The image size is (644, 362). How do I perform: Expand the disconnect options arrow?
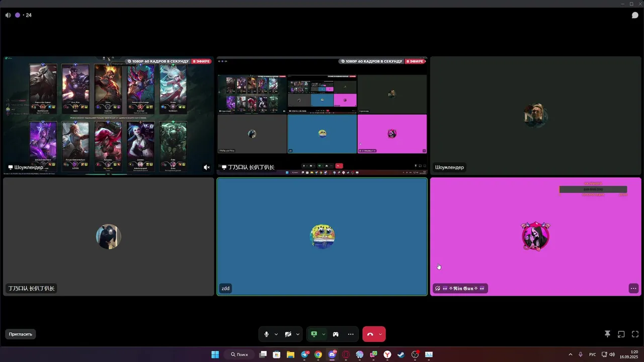pyautogui.click(x=380, y=334)
